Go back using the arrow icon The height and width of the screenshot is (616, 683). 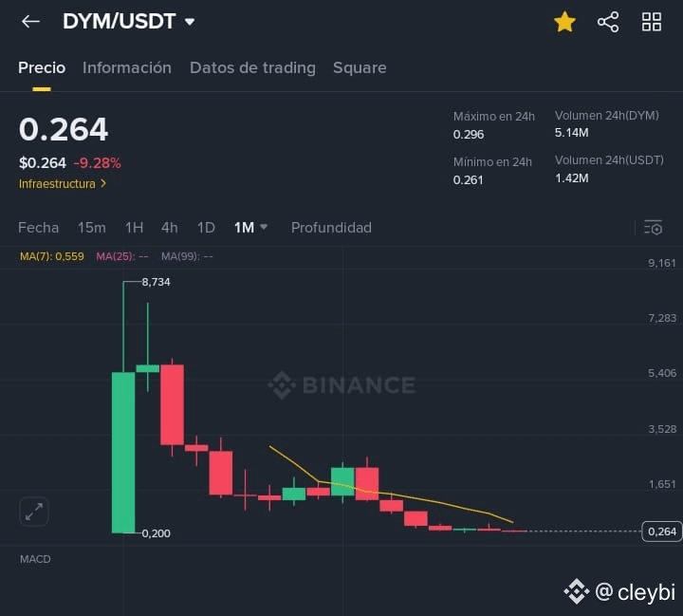coord(30,22)
